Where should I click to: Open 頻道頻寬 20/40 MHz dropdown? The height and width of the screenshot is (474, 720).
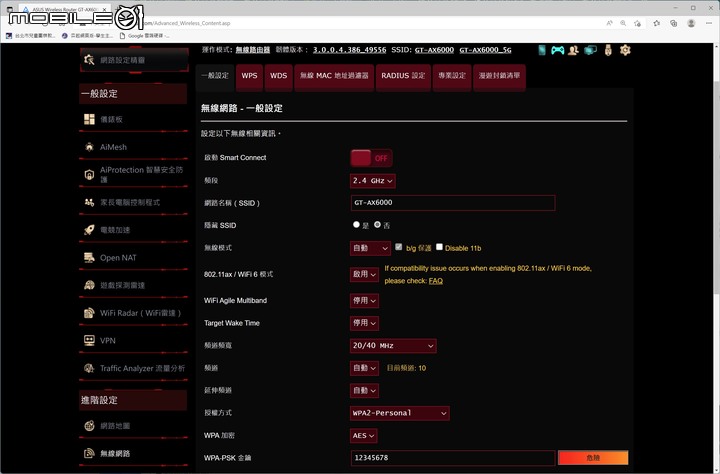pos(393,345)
